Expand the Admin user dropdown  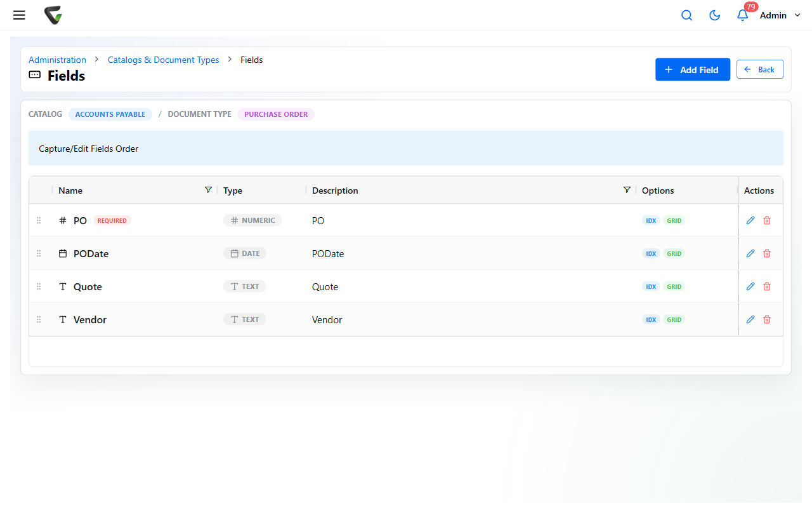click(780, 15)
